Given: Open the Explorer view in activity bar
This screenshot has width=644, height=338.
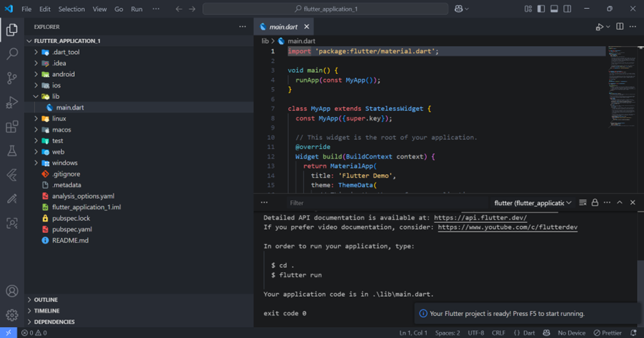Looking at the screenshot, I should point(12,29).
